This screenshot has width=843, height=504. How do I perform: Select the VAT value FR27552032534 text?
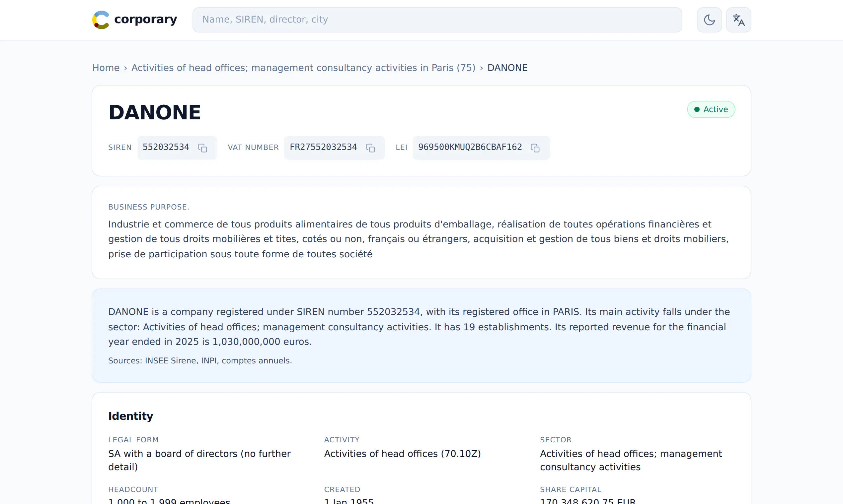(x=323, y=147)
